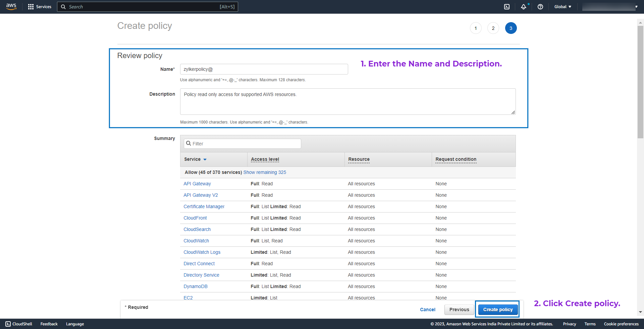Open the DynamoDB service link
The image size is (644, 329).
click(196, 286)
